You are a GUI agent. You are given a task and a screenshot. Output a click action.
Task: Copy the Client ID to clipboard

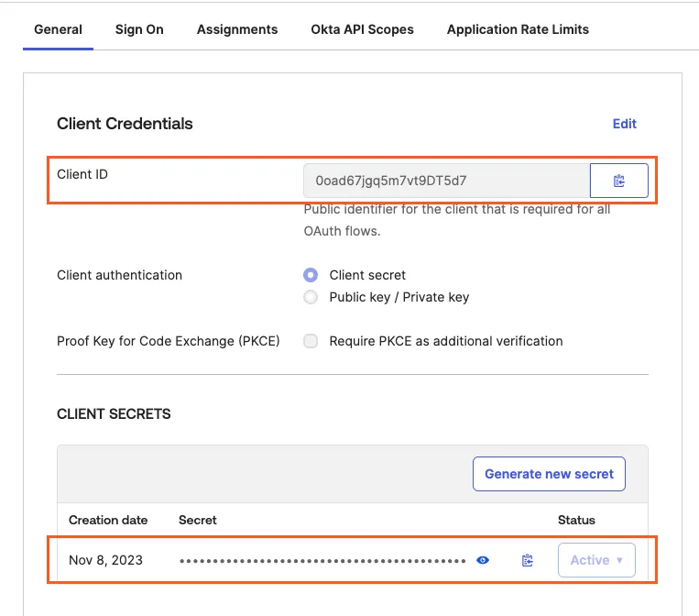tap(619, 181)
